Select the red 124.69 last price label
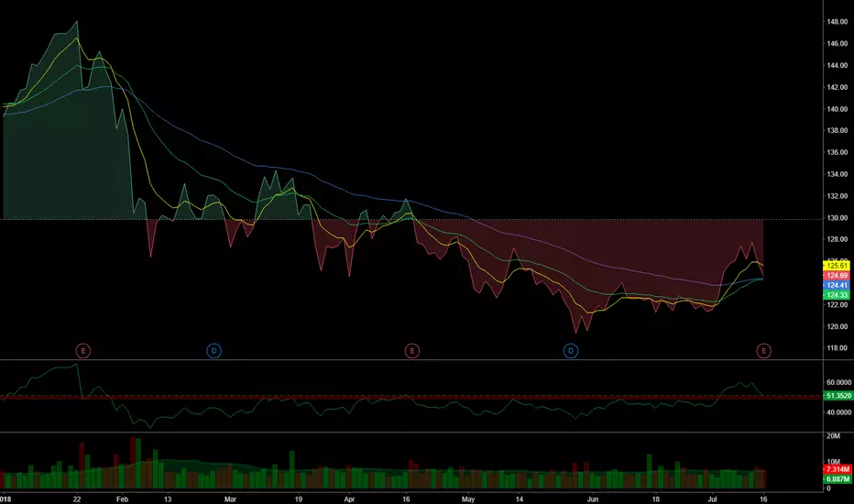 click(x=837, y=276)
